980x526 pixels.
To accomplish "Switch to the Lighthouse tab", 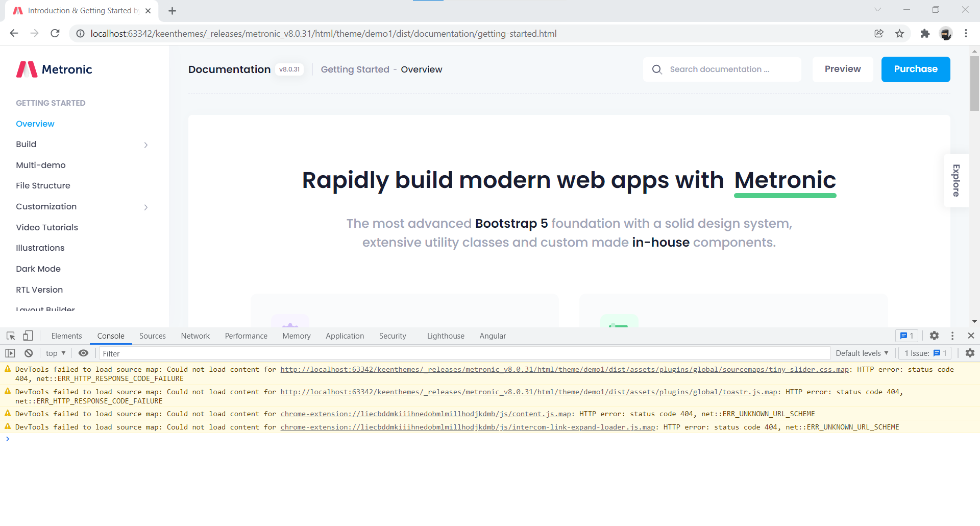I will [446, 336].
